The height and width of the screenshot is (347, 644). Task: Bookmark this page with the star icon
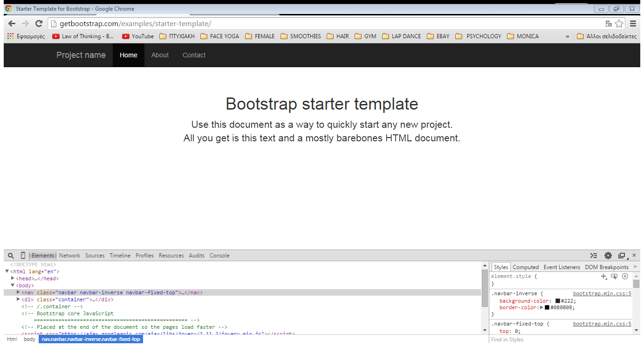click(619, 23)
